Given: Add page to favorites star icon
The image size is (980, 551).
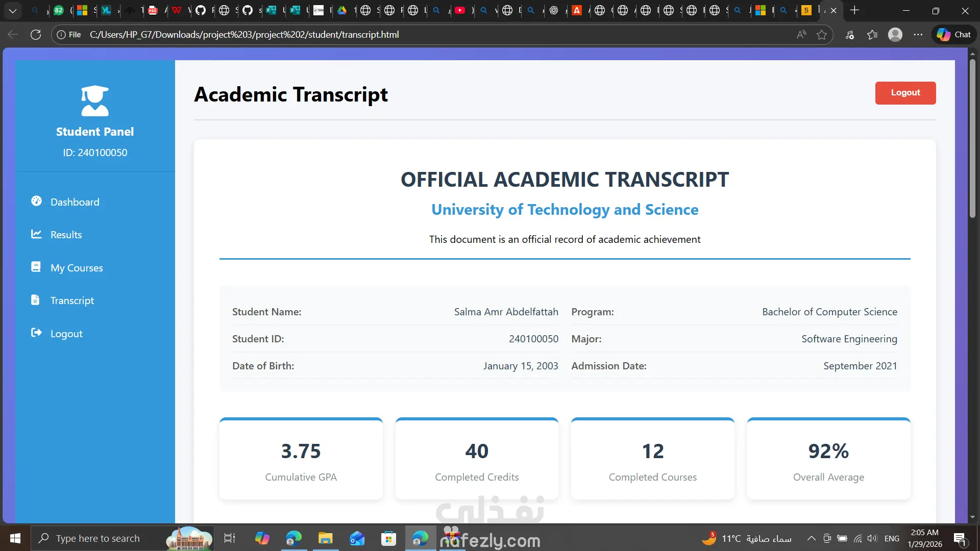Looking at the screenshot, I should [x=821, y=35].
